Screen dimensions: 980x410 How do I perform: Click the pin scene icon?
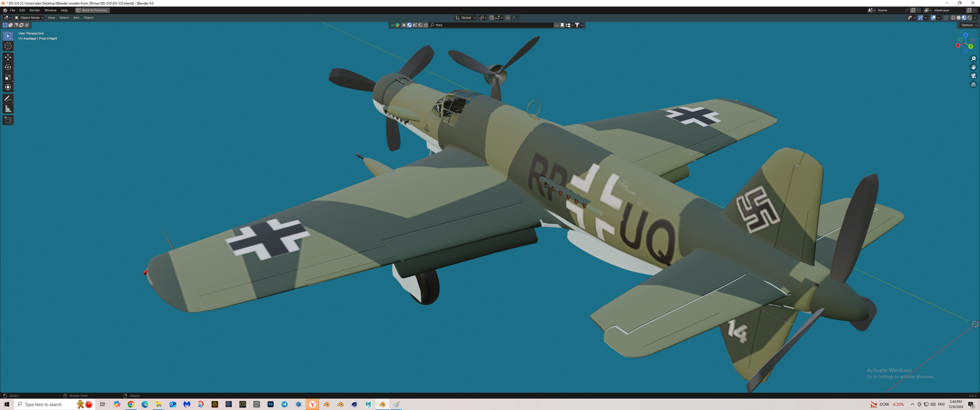[907, 10]
